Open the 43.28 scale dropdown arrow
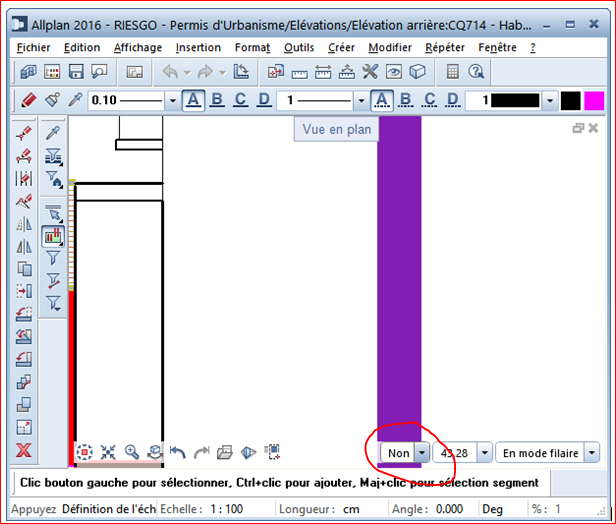This screenshot has height=524, width=616. point(485,453)
